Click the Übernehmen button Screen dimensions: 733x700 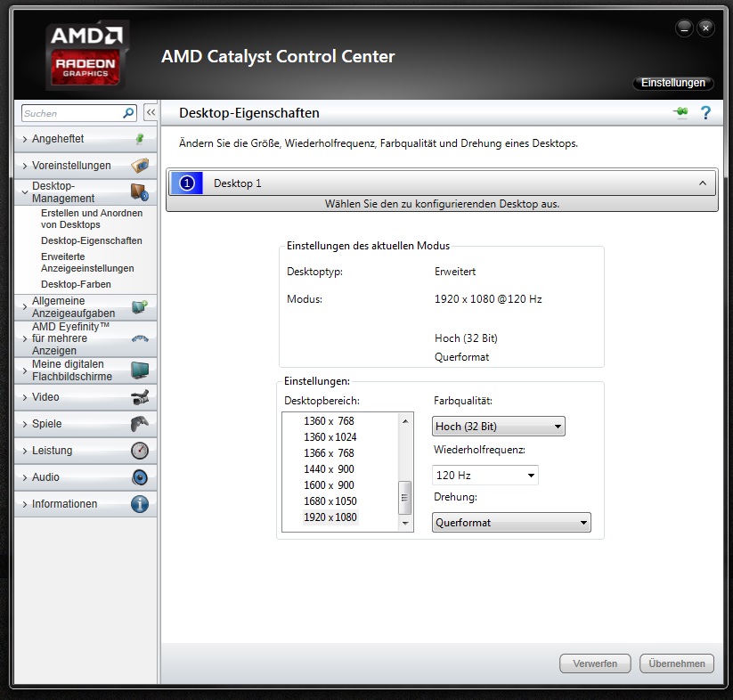coord(676,663)
